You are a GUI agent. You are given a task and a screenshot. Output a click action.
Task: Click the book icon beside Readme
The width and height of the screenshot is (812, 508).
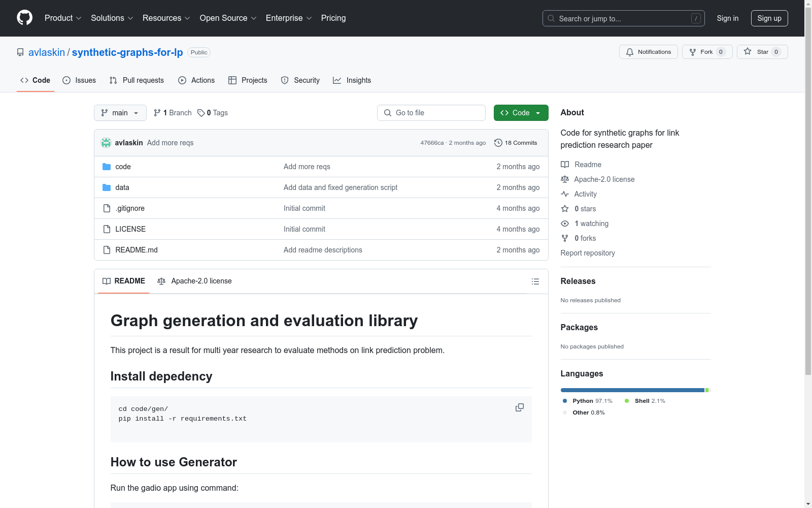[565, 165]
